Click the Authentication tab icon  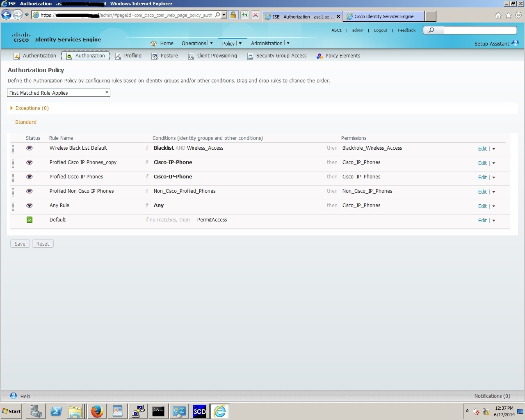(17, 56)
